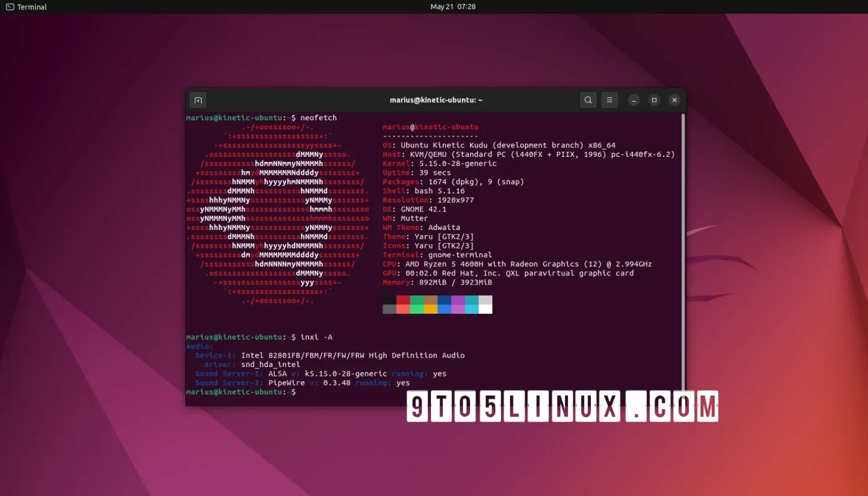The height and width of the screenshot is (496, 868).
Task: Click the GPU line Red Hat QXL
Action: pyautogui.click(x=508, y=273)
